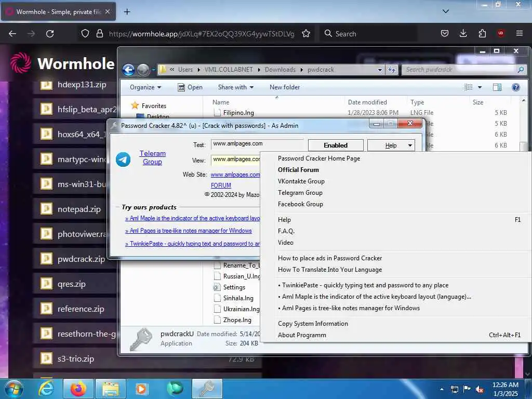Click the taskbar clock showing 12:26 AM

[x=505, y=389]
